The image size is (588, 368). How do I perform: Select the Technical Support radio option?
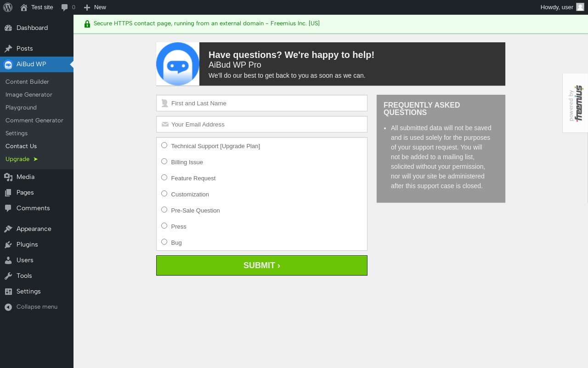[x=164, y=145]
